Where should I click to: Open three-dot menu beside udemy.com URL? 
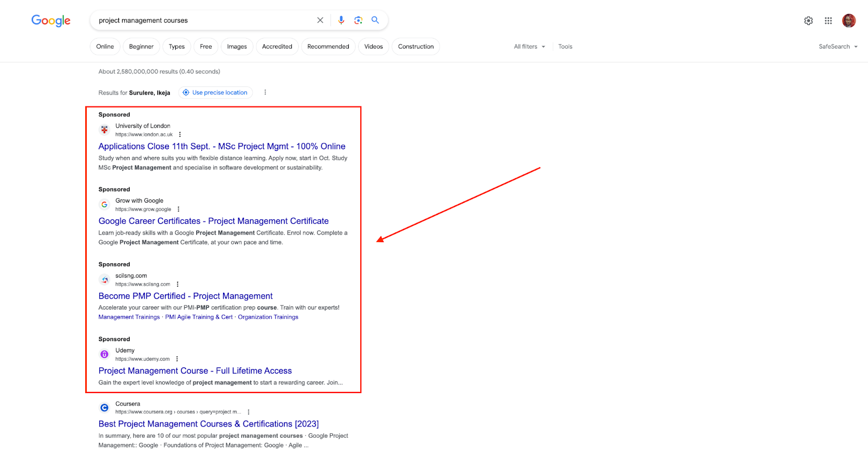[x=177, y=359]
